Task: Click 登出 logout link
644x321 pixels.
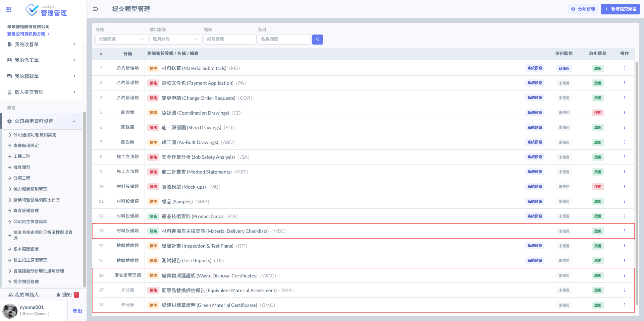Action: click(77, 311)
